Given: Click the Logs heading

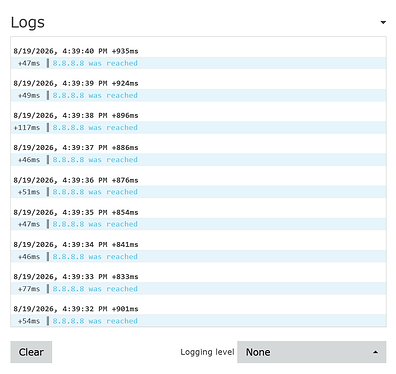Looking at the screenshot, I should (x=28, y=22).
